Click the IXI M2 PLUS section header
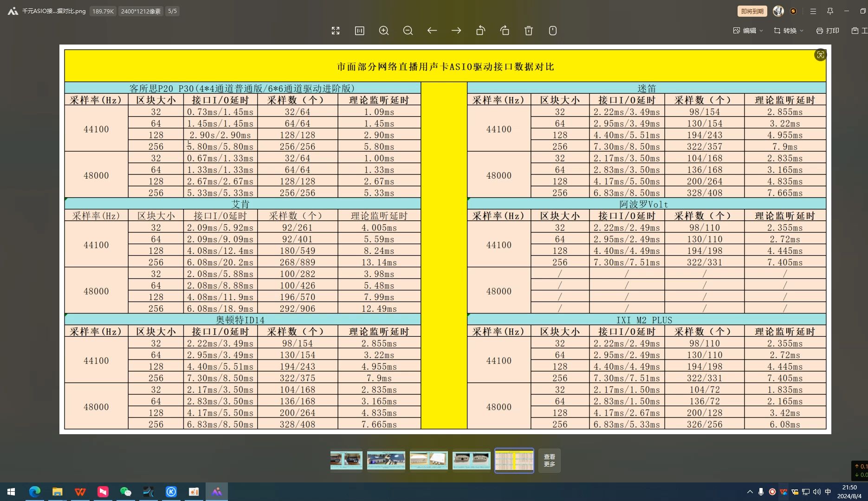Viewport: 868px width, 501px height. (x=647, y=320)
